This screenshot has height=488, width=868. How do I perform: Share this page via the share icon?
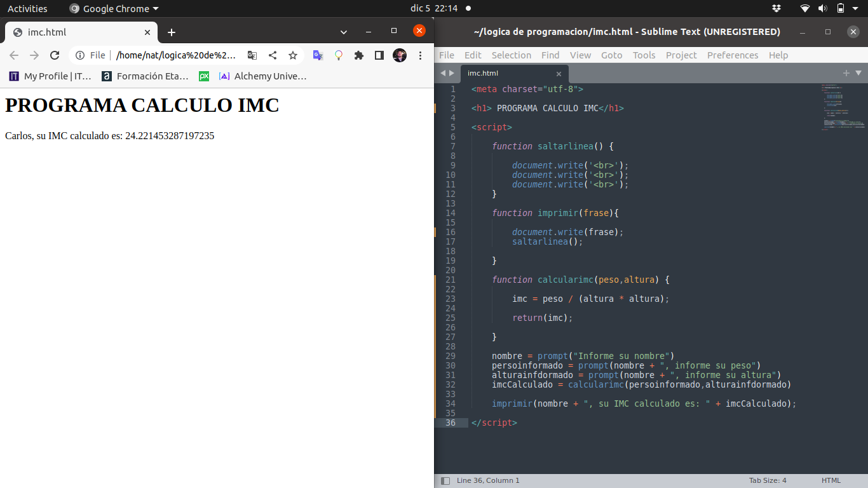click(273, 55)
